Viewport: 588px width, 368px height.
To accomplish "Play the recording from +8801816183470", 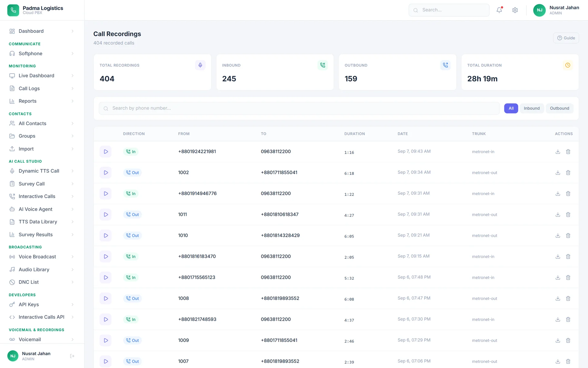I will (x=106, y=256).
